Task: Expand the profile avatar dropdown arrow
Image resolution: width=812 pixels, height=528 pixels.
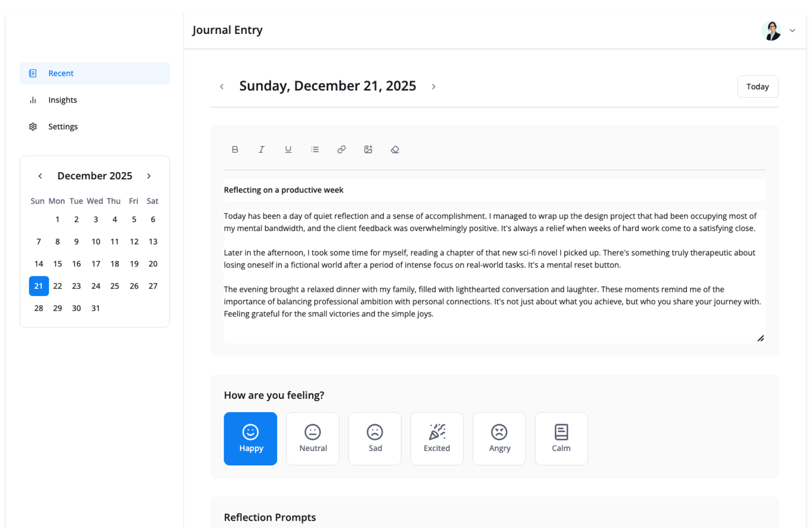Action: click(x=792, y=30)
